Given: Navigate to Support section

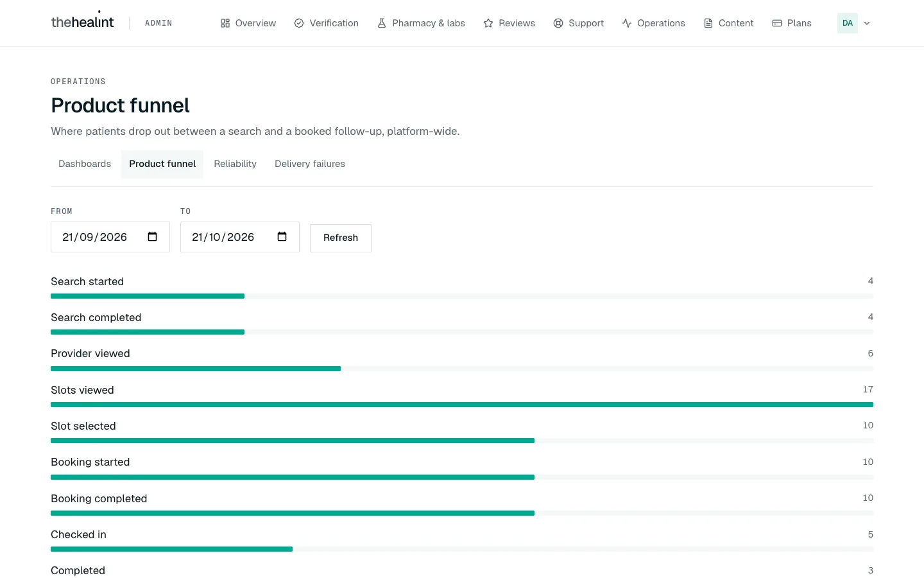Looking at the screenshot, I should (x=579, y=23).
